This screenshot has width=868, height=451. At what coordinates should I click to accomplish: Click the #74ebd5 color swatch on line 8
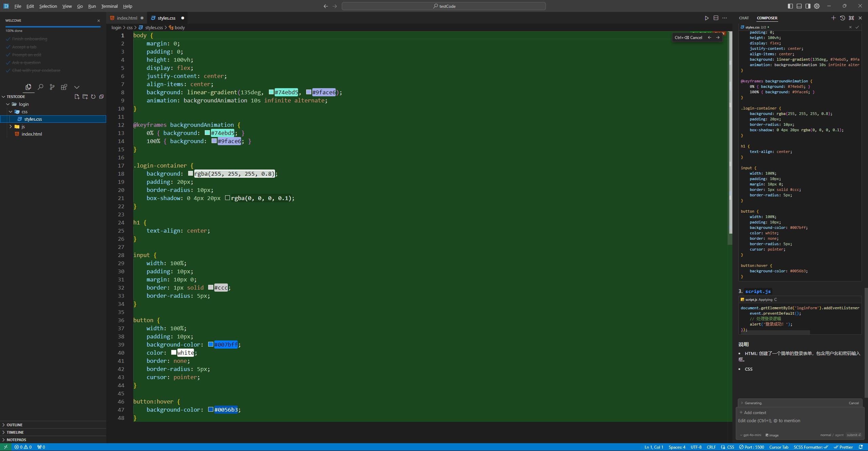click(271, 92)
